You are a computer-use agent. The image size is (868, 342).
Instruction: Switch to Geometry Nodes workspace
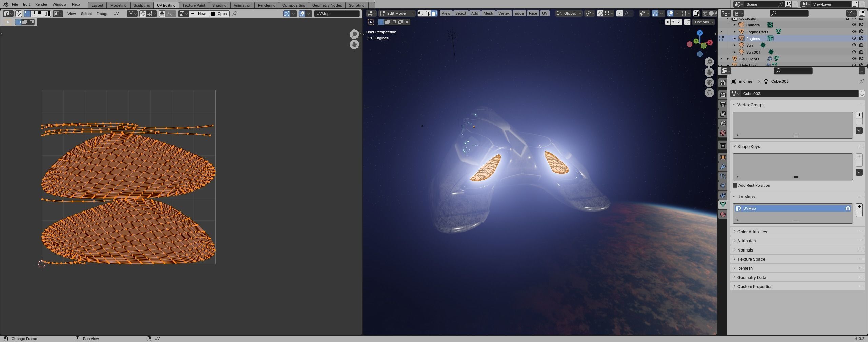pos(327,5)
